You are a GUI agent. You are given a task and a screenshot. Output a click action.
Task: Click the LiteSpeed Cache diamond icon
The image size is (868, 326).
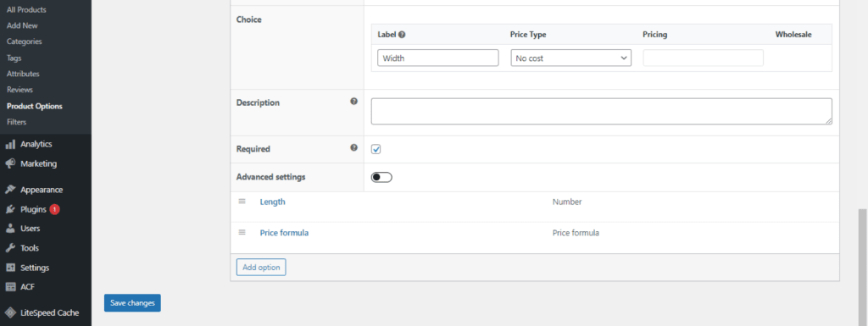point(10,312)
